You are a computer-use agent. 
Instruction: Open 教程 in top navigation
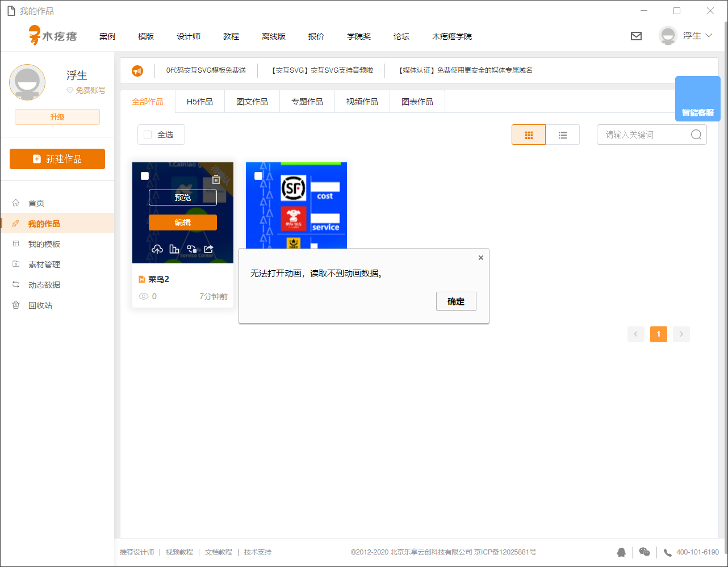click(231, 36)
